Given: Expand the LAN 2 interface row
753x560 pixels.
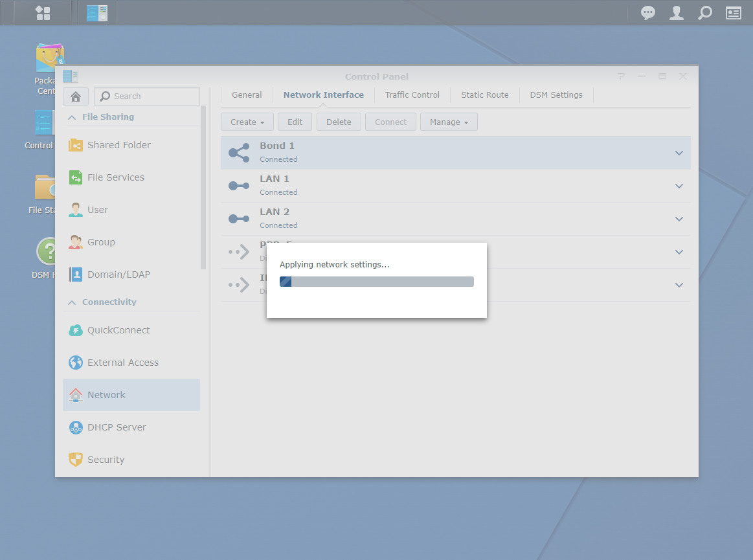Looking at the screenshot, I should point(679,219).
